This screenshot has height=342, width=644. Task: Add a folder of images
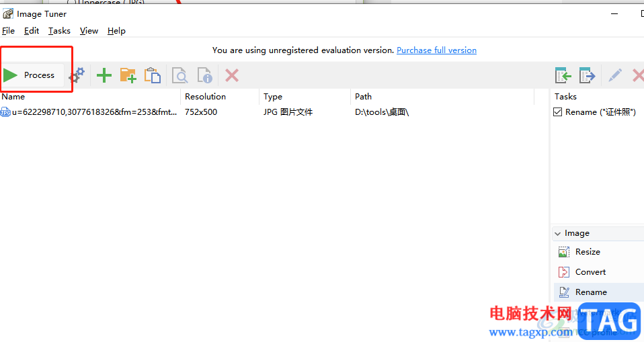128,75
